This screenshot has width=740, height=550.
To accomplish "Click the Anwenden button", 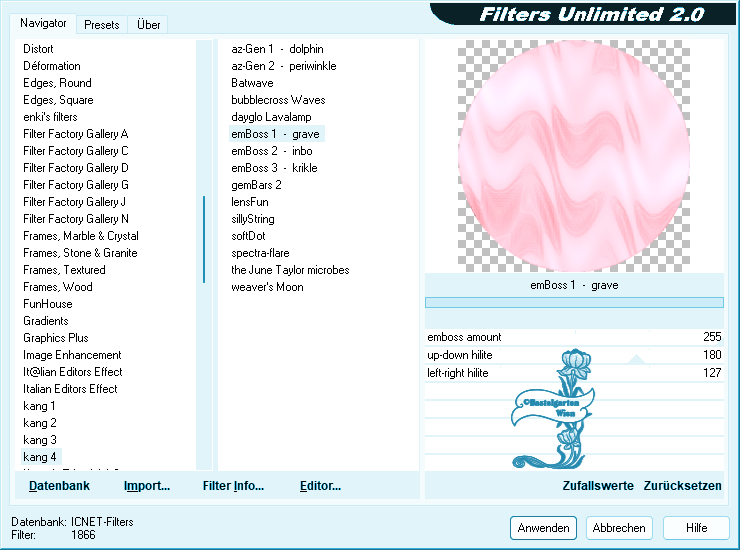I will click(543, 528).
